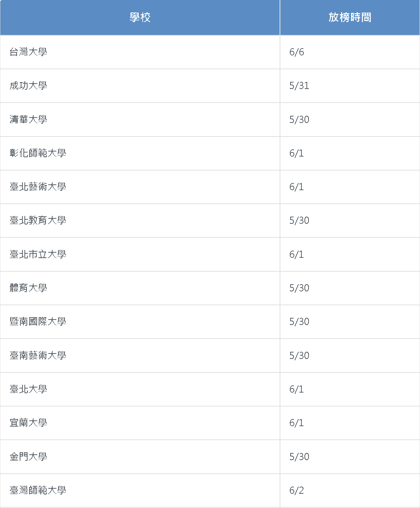Select the 宜蘭大學 row

210,423
